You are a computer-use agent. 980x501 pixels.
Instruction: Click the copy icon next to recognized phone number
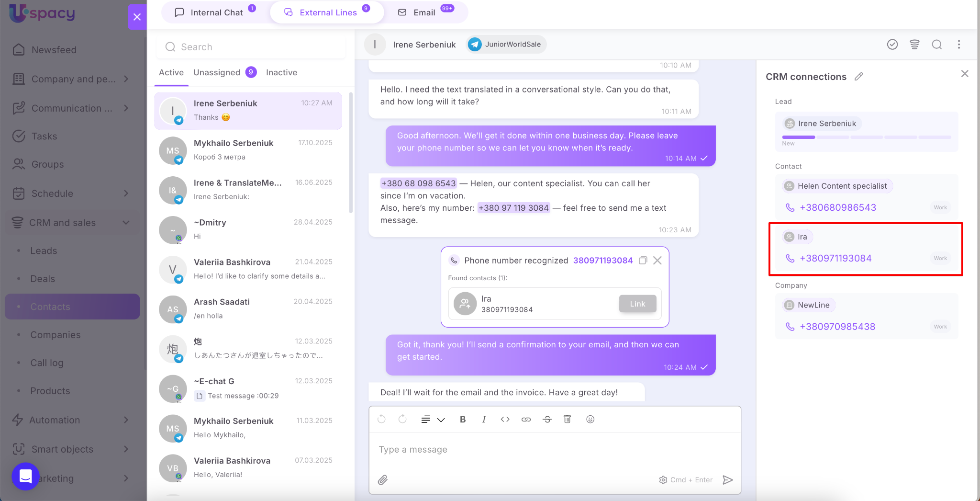point(643,260)
